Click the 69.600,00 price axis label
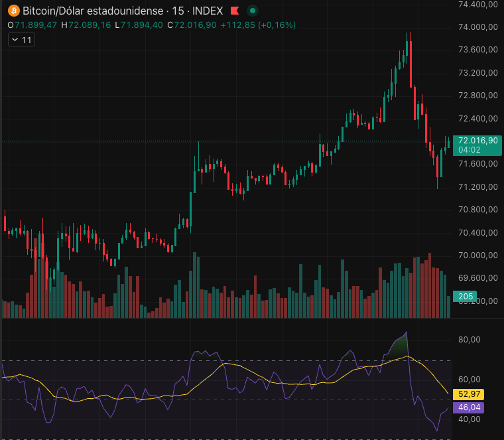The height and width of the screenshot is (440, 504). coord(477,278)
